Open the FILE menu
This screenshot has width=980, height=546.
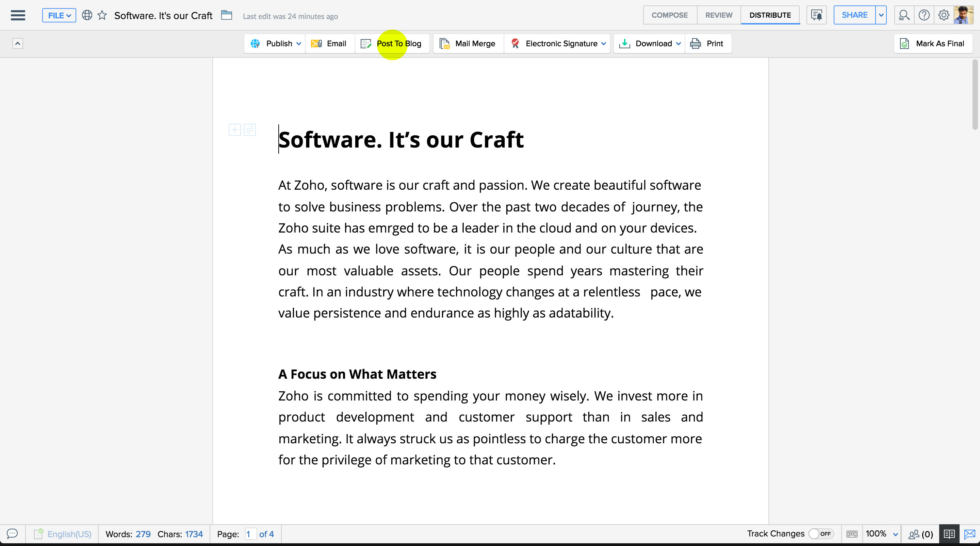pos(59,15)
